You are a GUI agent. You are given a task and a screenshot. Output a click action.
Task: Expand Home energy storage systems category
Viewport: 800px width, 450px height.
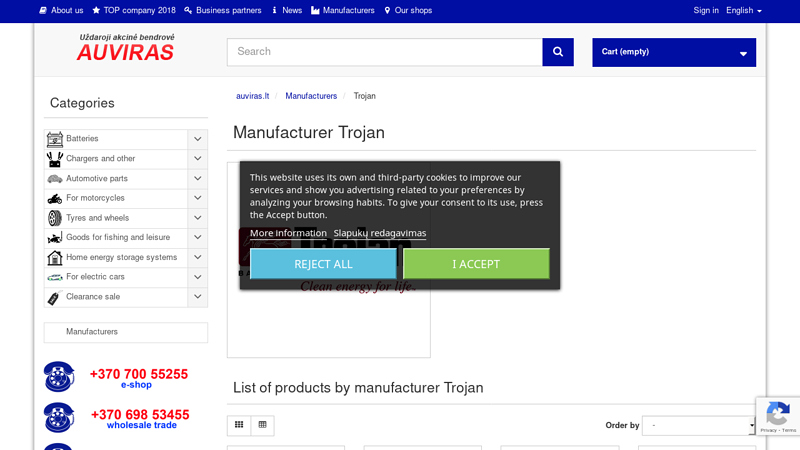[x=197, y=257]
